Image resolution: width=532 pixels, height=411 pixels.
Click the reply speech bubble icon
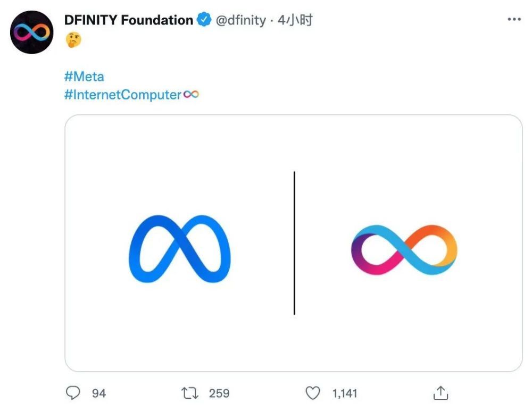tap(73, 393)
